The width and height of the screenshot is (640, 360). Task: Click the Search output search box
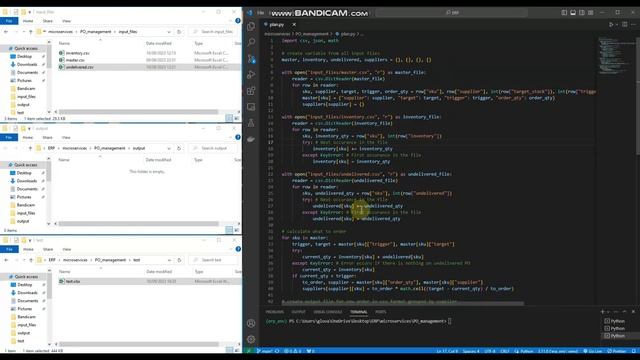[x=213, y=148]
